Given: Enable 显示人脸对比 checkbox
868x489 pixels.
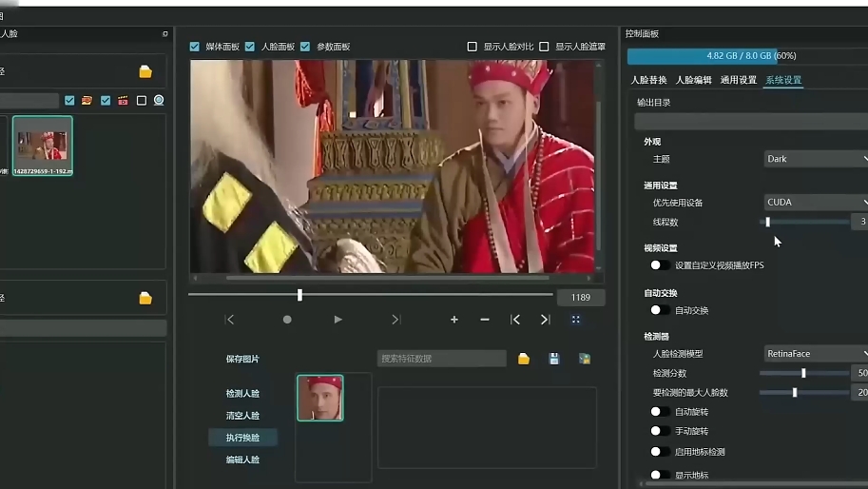Looking at the screenshot, I should point(473,47).
